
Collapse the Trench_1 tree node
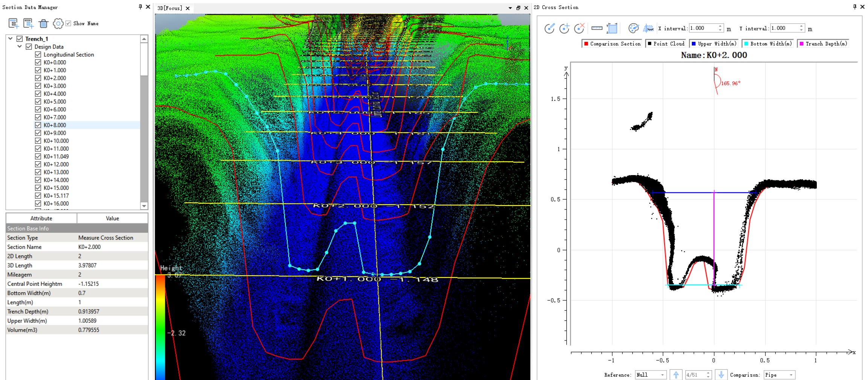point(11,39)
